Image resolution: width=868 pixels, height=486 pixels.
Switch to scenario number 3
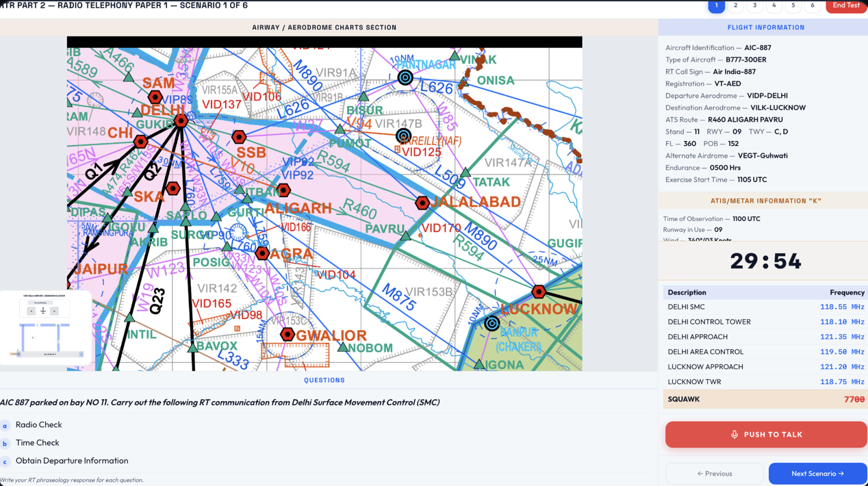(754, 6)
